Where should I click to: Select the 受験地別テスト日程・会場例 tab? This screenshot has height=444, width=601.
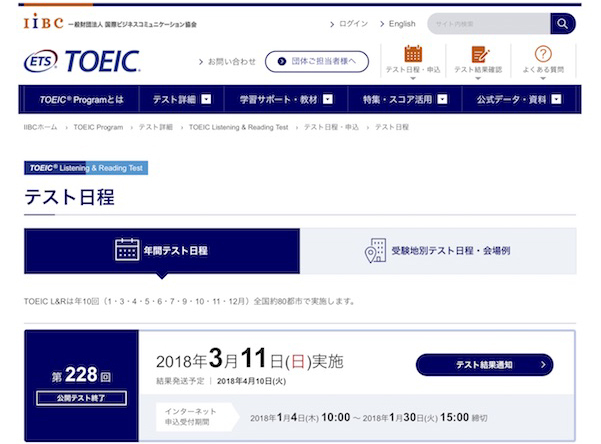click(438, 251)
